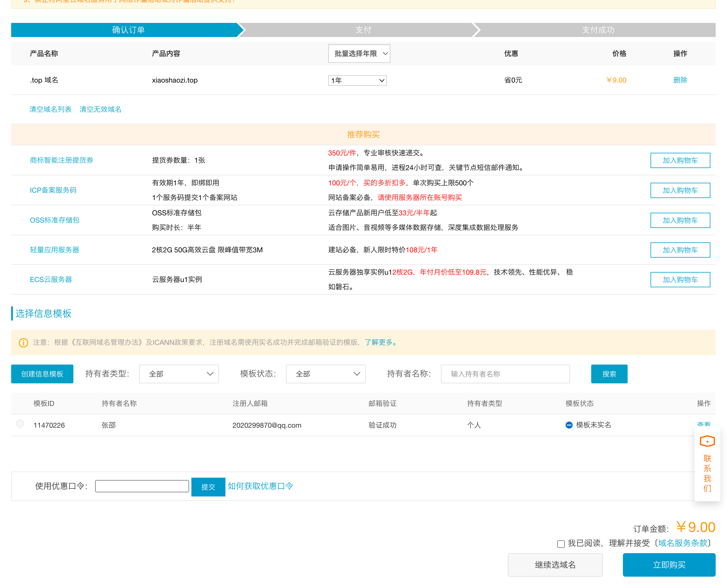This screenshot has height=584, width=728.
Task: Click the 创建信息模板 button
Action: tap(42, 374)
